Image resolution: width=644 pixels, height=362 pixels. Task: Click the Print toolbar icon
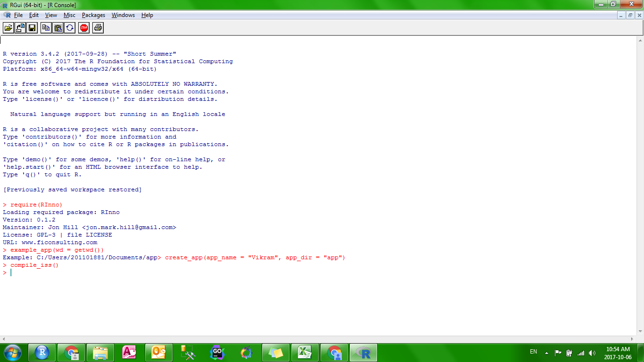pyautogui.click(x=98, y=28)
